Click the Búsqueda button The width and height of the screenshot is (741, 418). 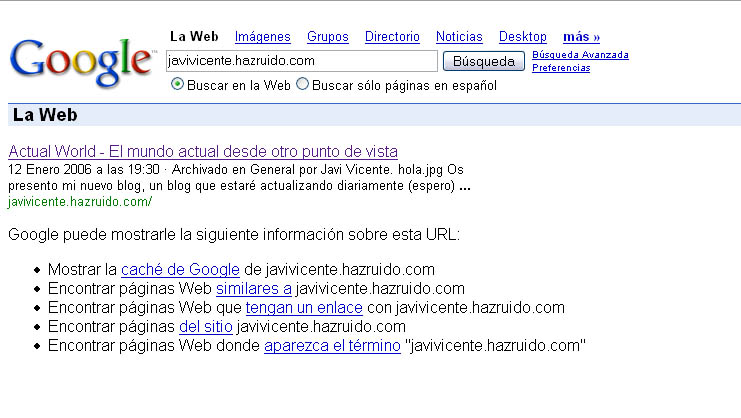(x=483, y=61)
